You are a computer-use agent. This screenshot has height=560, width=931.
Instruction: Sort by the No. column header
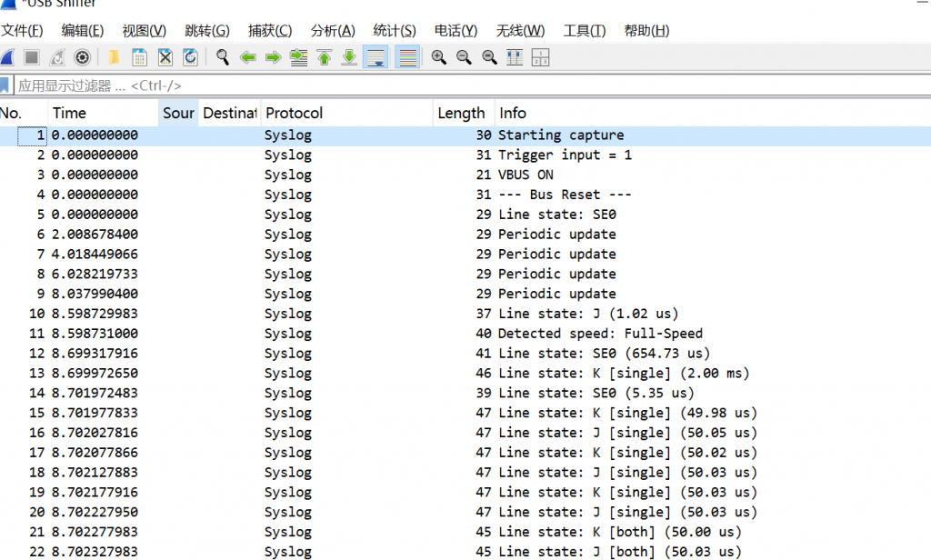(24, 113)
